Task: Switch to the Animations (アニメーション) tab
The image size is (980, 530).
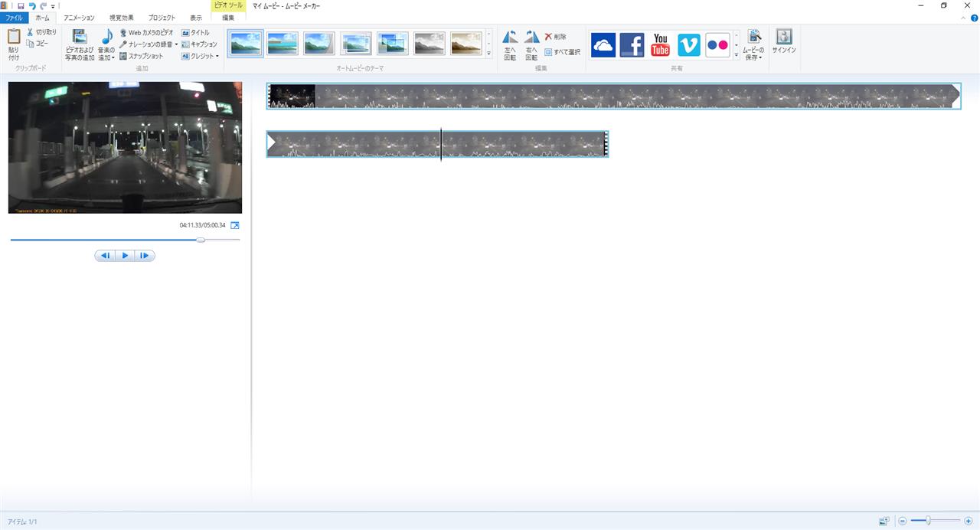Action: (80, 18)
